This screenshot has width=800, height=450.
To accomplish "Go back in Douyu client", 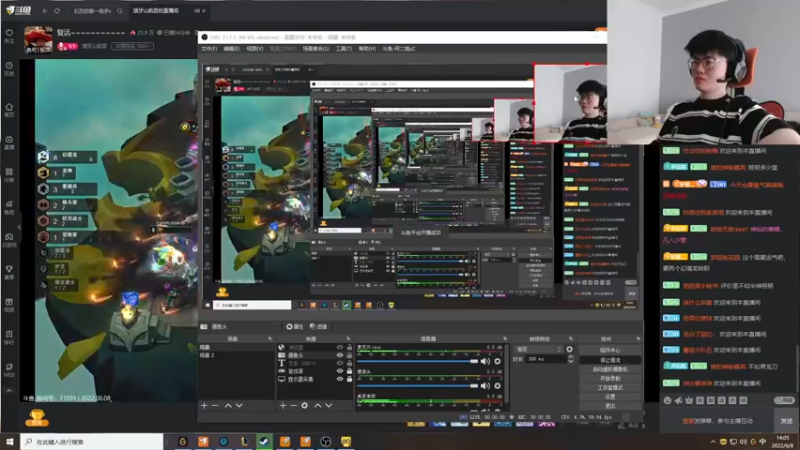I will click(x=45, y=11).
